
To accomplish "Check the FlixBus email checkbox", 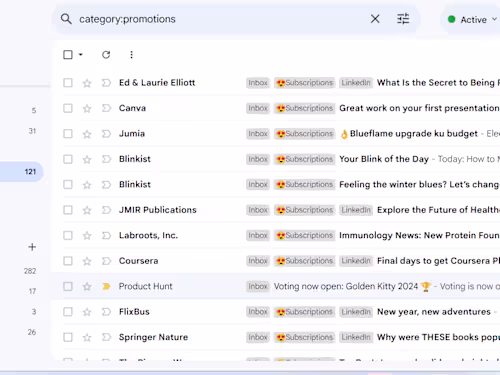I will (x=68, y=312).
